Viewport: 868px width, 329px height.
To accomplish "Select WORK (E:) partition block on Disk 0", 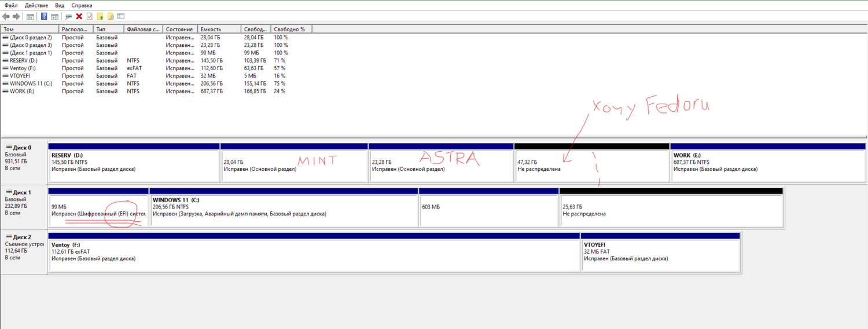I will click(768, 163).
